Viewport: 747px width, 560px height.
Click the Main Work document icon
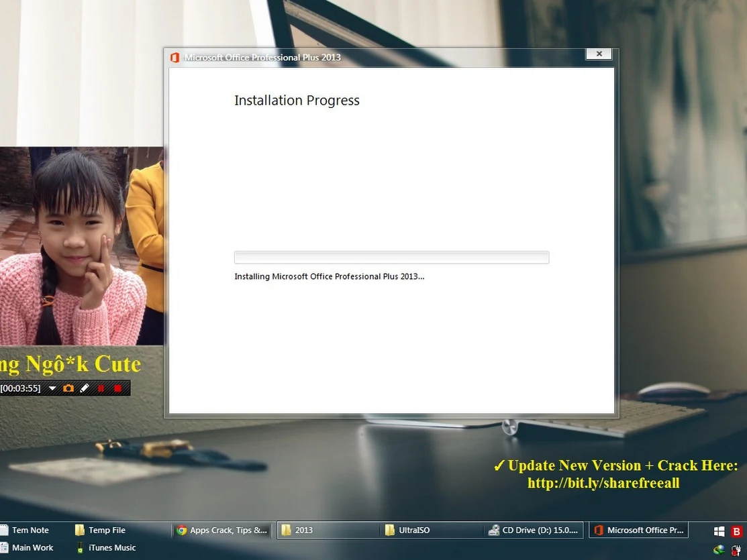pos(4,548)
